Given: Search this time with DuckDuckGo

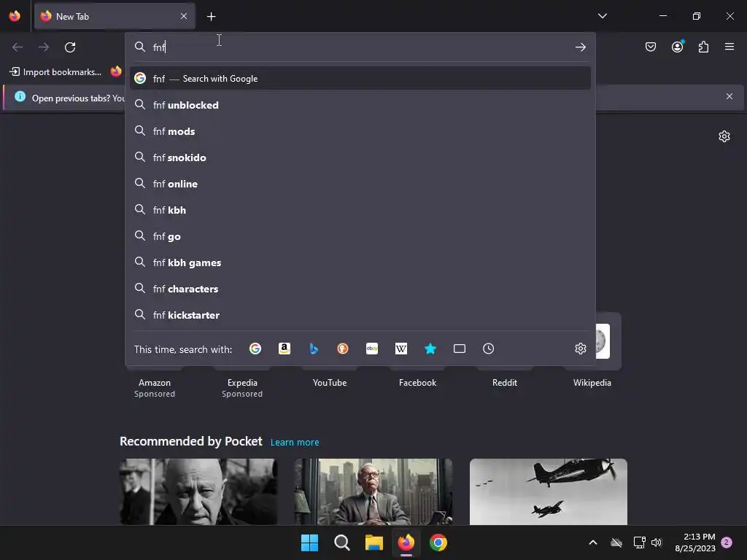Looking at the screenshot, I should tap(343, 349).
